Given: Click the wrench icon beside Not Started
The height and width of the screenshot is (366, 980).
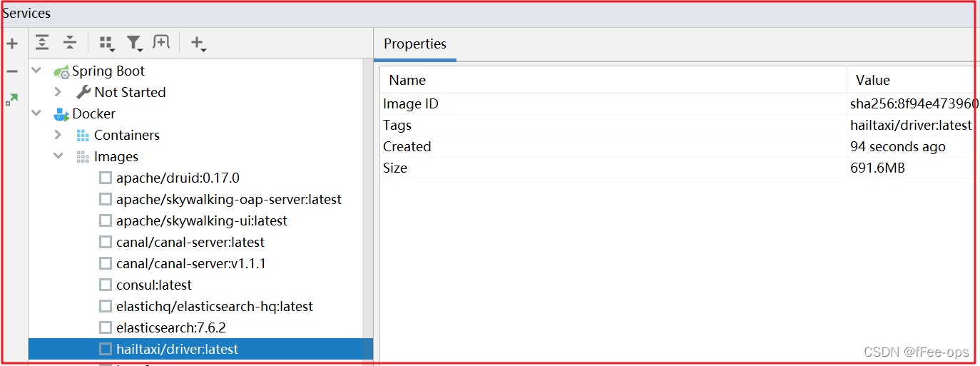Looking at the screenshot, I should pos(83,92).
